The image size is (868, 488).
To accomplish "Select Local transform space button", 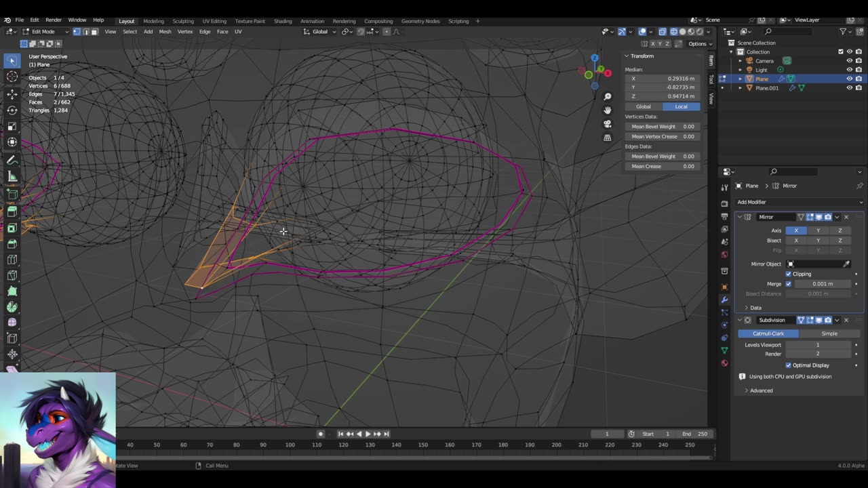I will coord(681,106).
